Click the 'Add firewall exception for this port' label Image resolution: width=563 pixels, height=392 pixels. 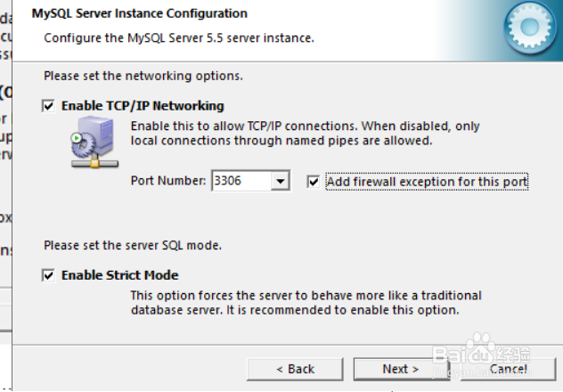click(427, 182)
